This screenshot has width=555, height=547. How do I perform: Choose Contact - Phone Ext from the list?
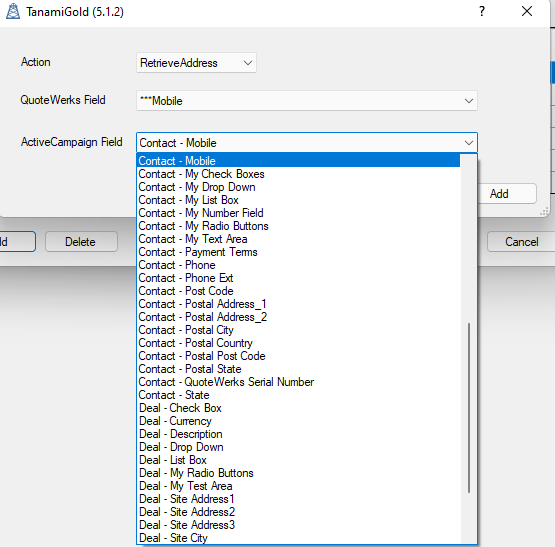coord(299,278)
